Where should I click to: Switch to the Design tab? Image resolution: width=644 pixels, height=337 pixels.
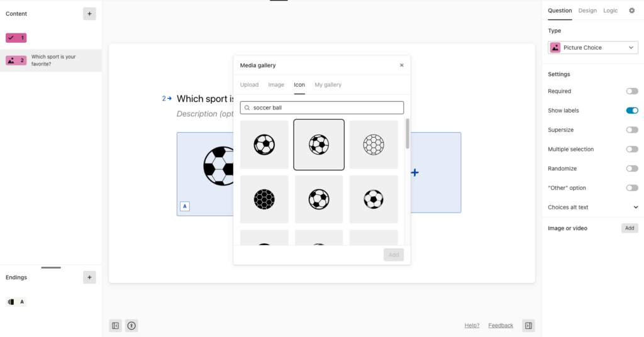pyautogui.click(x=587, y=11)
